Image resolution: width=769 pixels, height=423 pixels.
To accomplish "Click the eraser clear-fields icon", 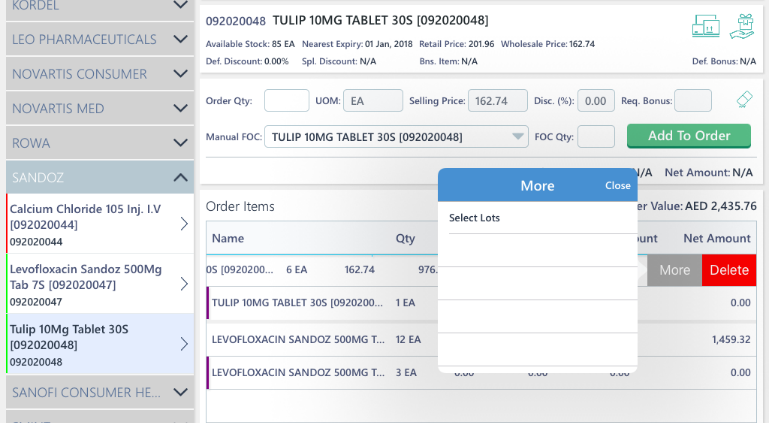I will [x=743, y=99].
